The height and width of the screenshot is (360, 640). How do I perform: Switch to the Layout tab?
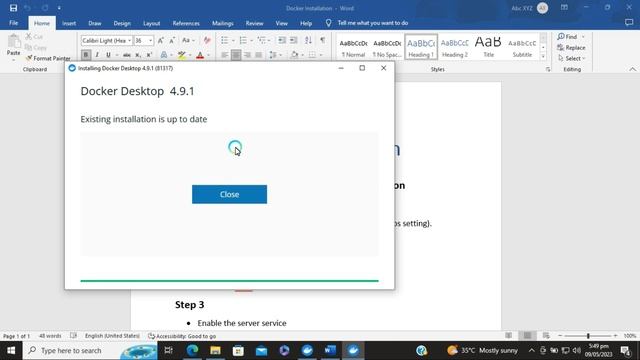[x=151, y=23]
